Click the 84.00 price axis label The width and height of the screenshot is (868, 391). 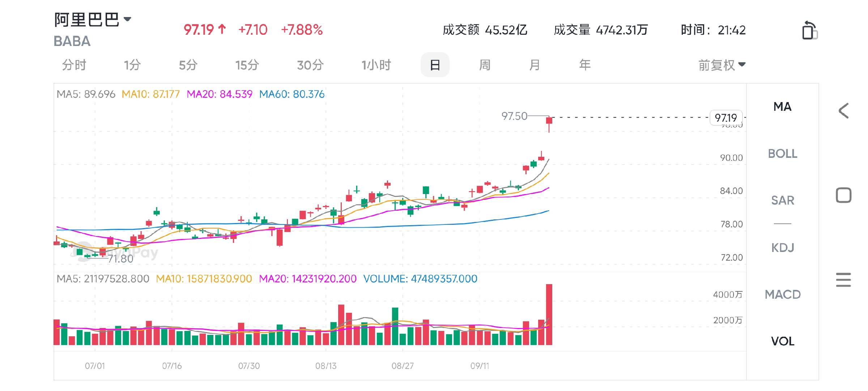[731, 191]
